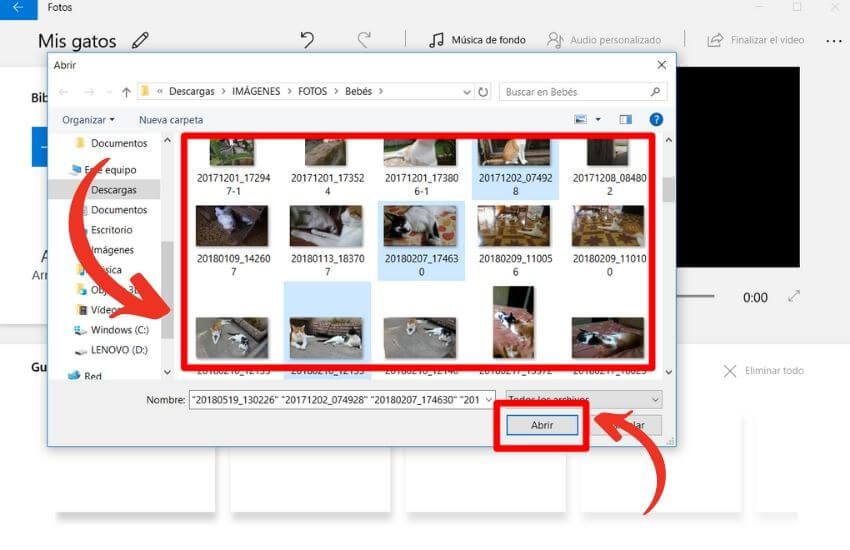The height and width of the screenshot is (550, 850).
Task: Select thumbnail 20180109_142607
Action: point(233,241)
